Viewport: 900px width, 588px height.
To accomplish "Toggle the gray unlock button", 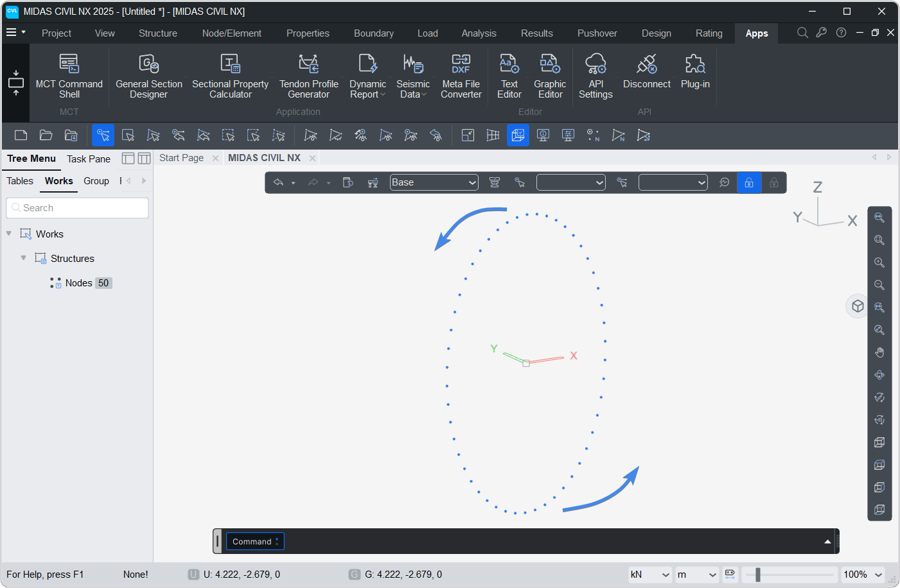I will point(774,182).
